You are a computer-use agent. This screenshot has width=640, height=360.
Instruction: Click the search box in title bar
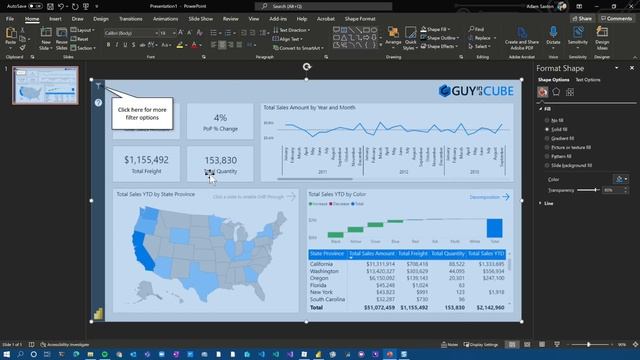click(324, 7)
